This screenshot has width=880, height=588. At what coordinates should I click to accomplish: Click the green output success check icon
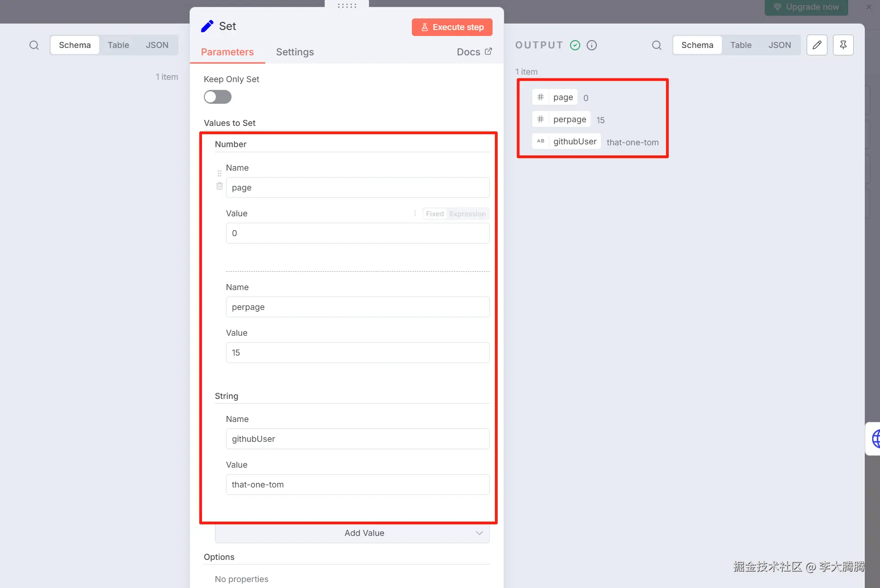575,45
